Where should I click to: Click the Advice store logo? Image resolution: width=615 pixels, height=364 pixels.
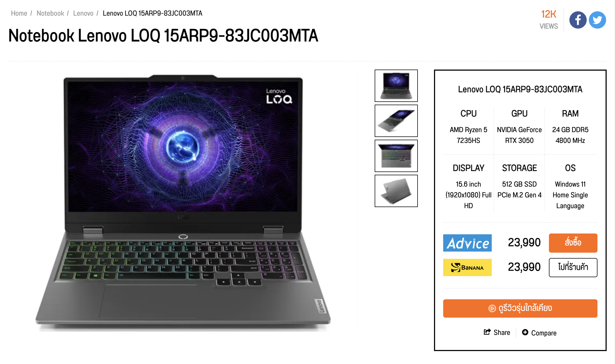coord(467,243)
